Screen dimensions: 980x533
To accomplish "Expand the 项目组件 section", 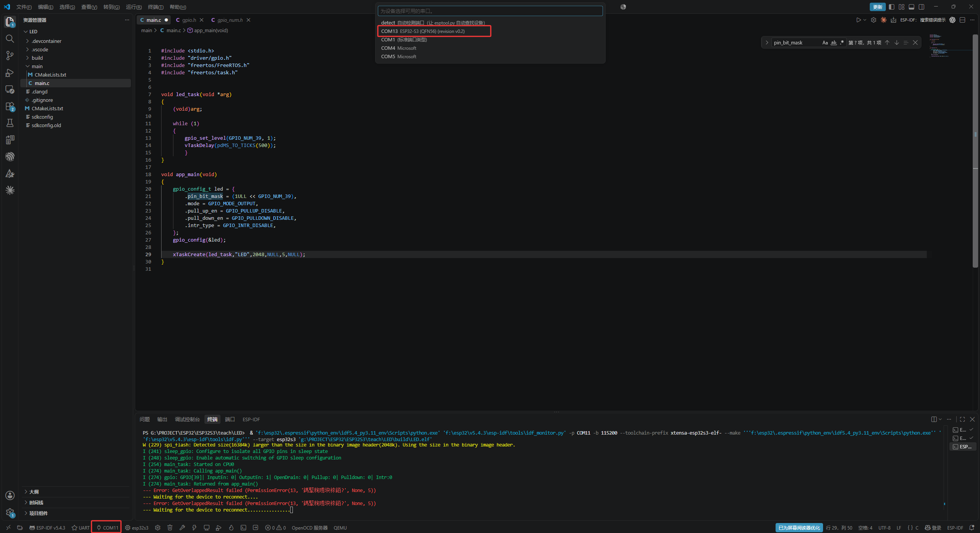I will tap(38, 513).
